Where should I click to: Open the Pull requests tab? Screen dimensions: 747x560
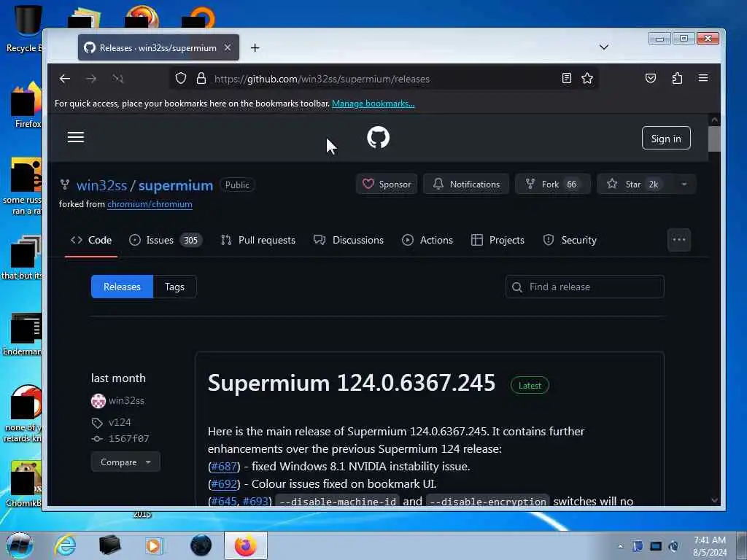(258, 240)
